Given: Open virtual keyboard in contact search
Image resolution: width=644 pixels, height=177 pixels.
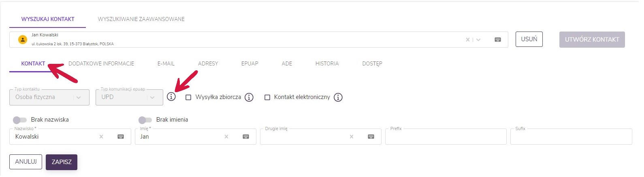Looking at the screenshot, I should point(498,40).
